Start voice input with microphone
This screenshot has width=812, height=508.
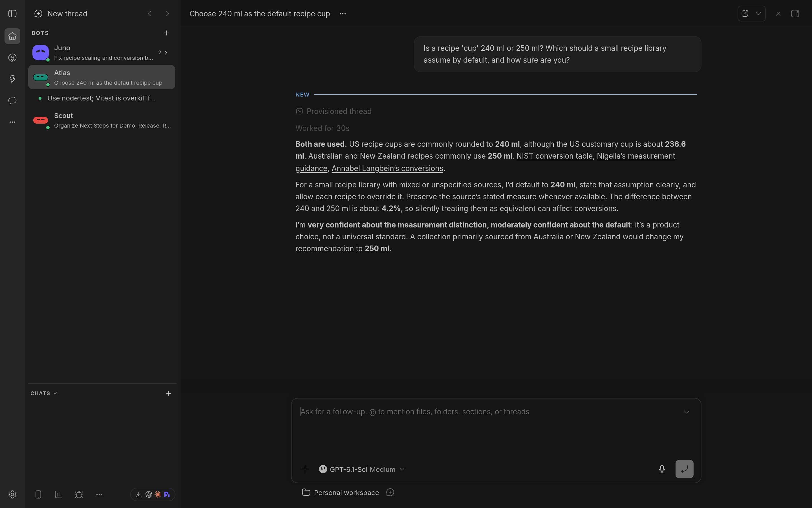coord(662,469)
